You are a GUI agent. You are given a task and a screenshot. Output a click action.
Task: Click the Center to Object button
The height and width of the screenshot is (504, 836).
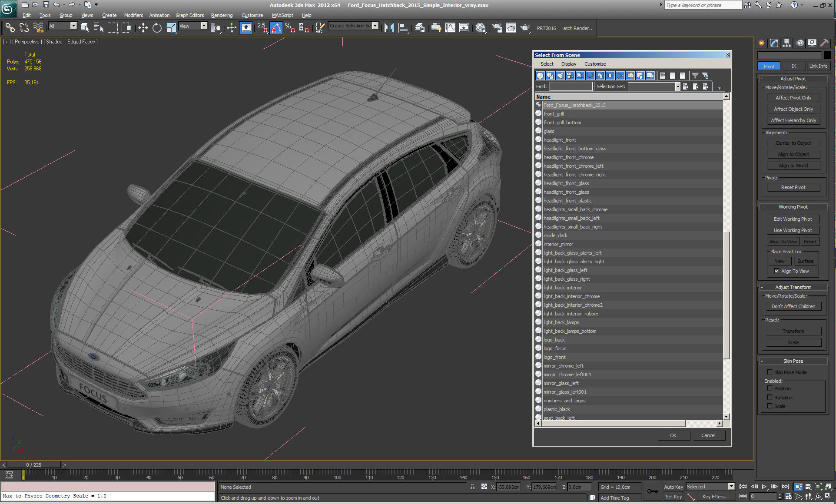tap(793, 143)
